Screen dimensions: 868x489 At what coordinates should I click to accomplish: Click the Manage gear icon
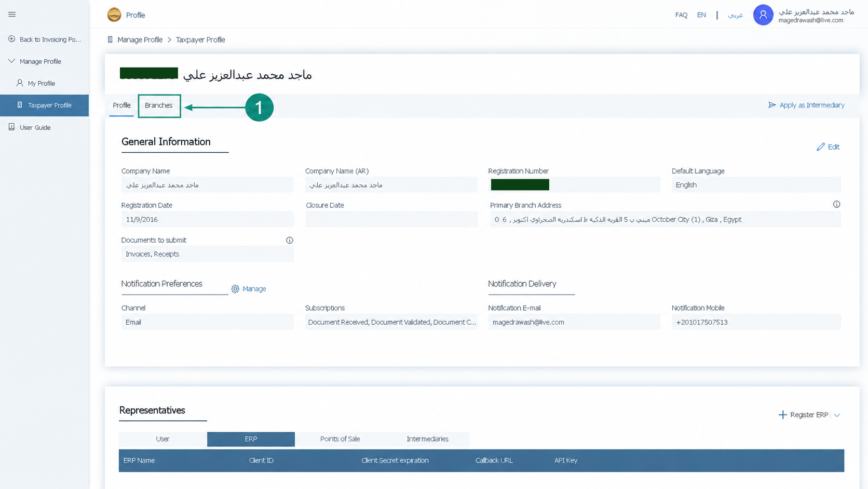(235, 289)
